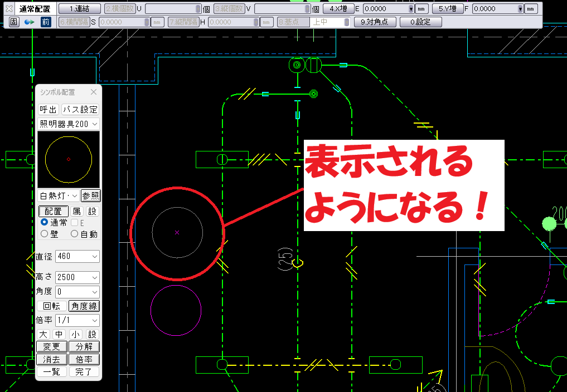The height and width of the screenshot is (392, 567).
Task: Select the 自動 placement radio button
Action: 74,233
